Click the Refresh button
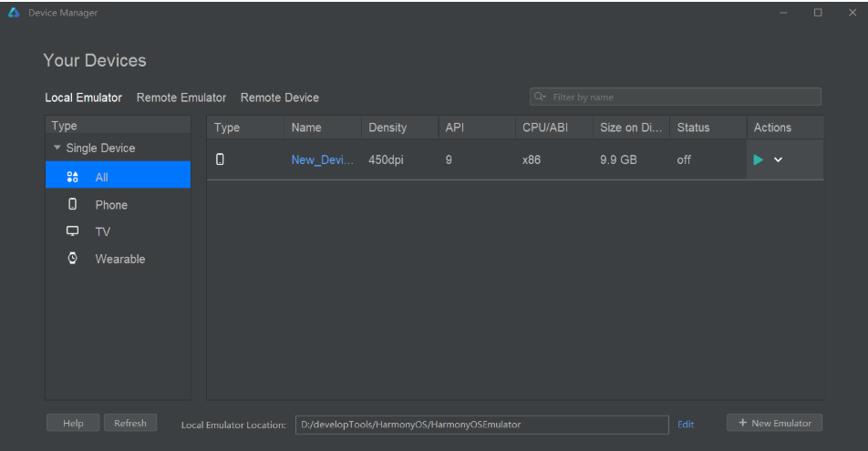Viewport: 868px width, 451px height. pos(130,423)
